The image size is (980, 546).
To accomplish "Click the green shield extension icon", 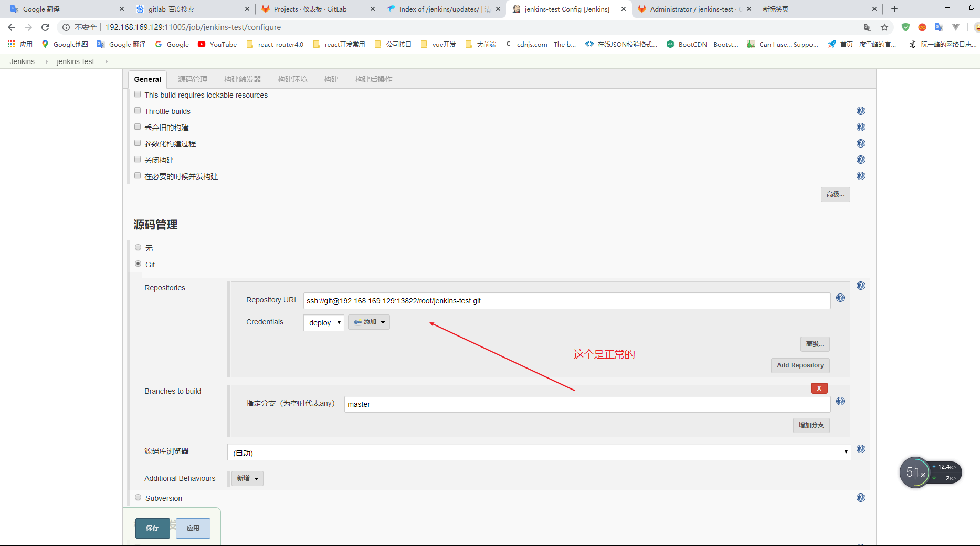I will click(905, 27).
